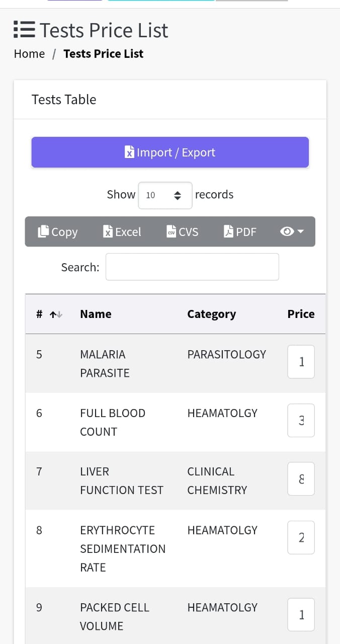Click the Import / Export button

(170, 152)
